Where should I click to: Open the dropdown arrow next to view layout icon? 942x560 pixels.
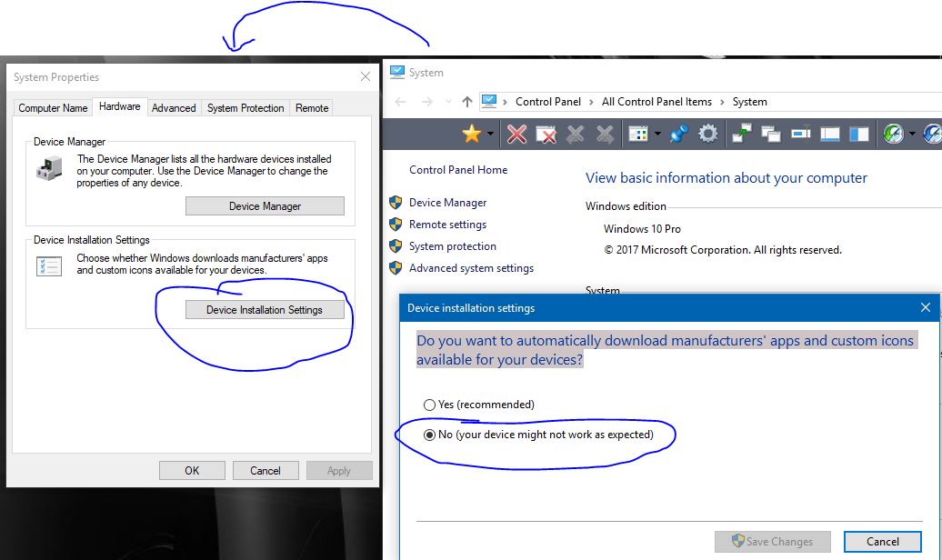(657, 134)
